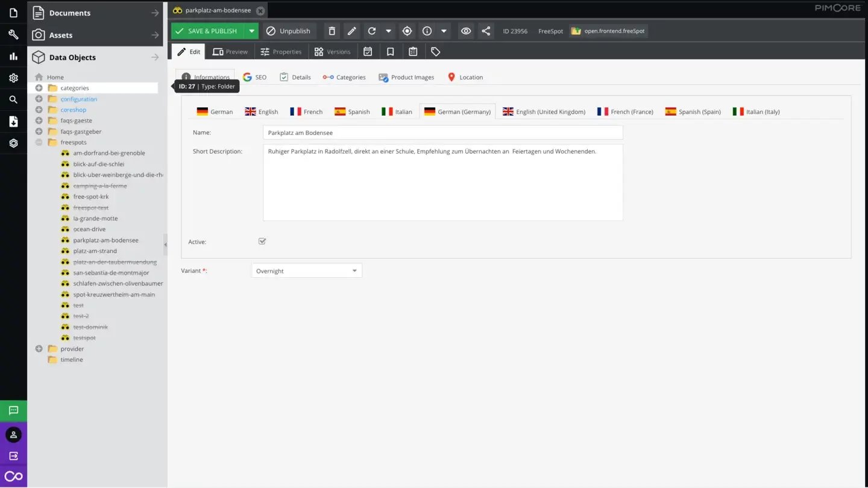The height and width of the screenshot is (488, 868).
Task: Expand the coreshop folder in the tree
Action: (39, 110)
